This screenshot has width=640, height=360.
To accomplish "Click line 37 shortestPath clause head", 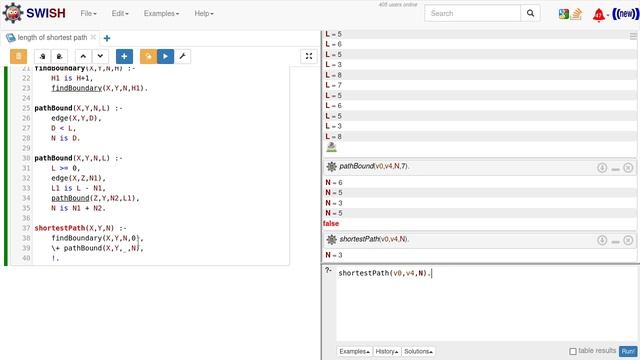I will [80, 228].
